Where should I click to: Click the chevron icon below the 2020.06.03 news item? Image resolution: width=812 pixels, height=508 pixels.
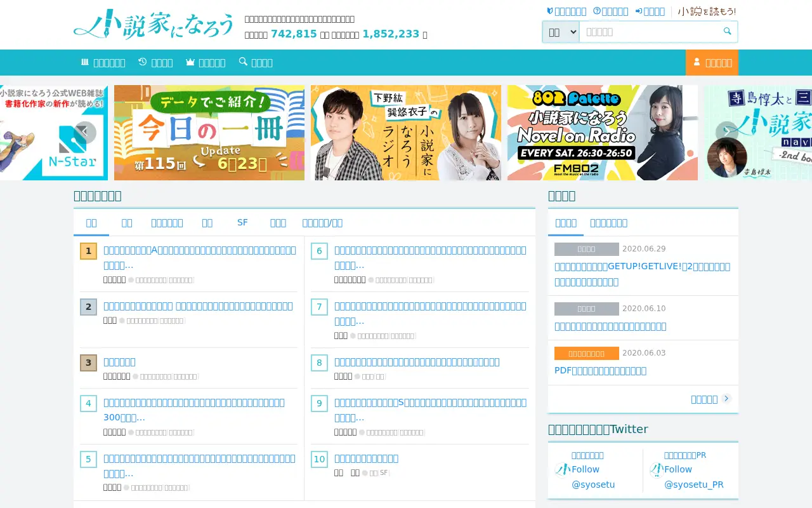pos(726,398)
